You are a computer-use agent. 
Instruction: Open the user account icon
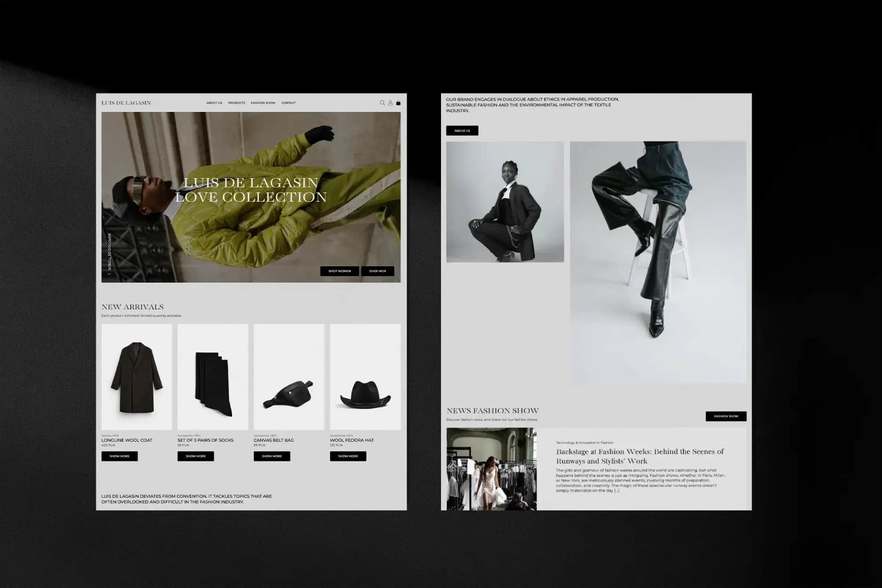tap(390, 103)
